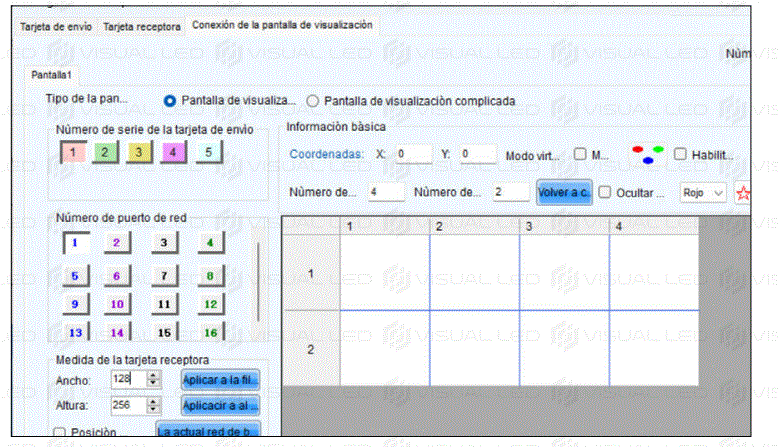Click Aplicar a al... button
This screenshot has width=779, height=447.
click(x=220, y=405)
